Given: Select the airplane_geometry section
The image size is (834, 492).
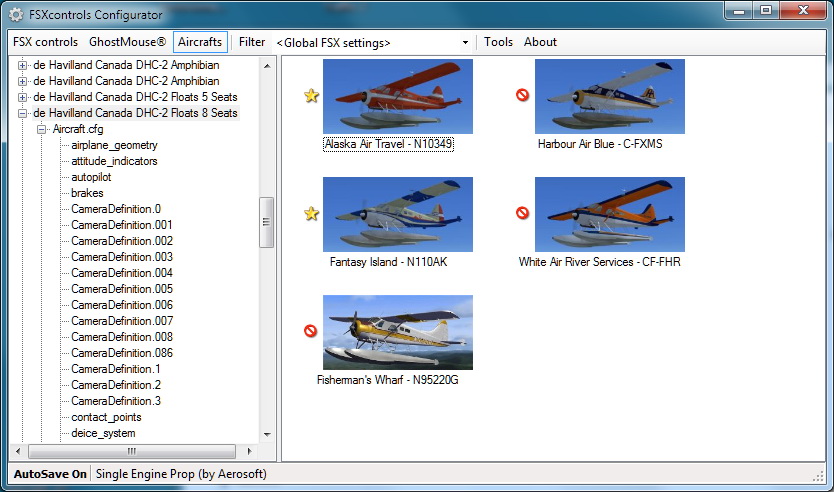Looking at the screenshot, I should tap(114, 145).
